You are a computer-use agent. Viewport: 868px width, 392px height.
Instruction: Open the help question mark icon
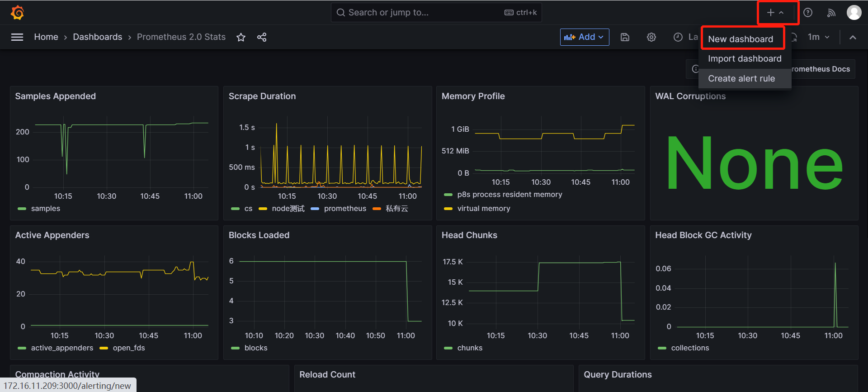tap(808, 13)
